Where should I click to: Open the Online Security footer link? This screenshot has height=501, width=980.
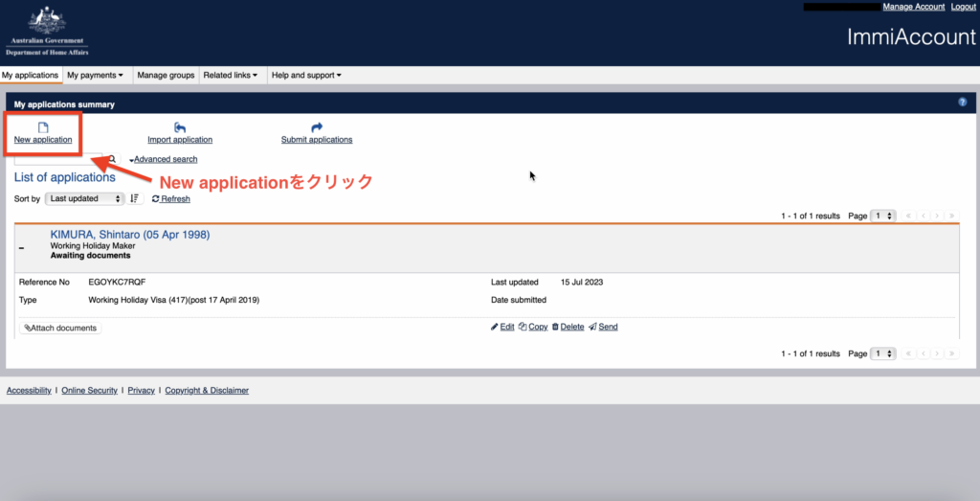point(89,390)
